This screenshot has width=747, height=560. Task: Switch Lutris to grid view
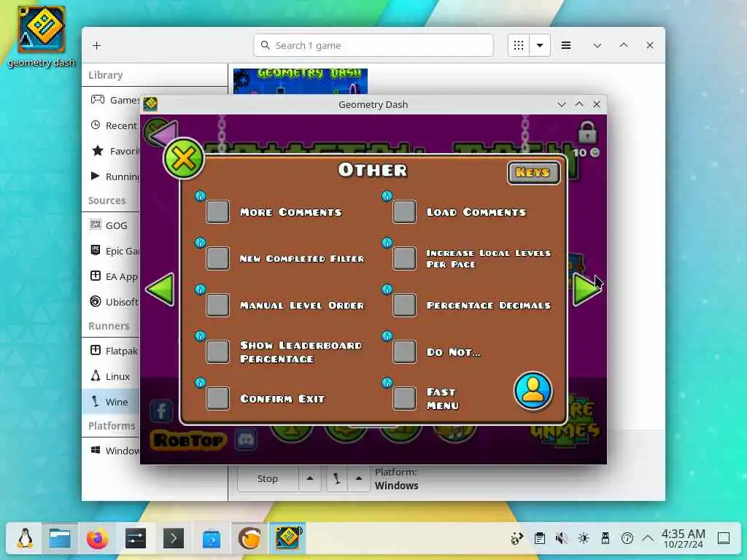[519, 45]
